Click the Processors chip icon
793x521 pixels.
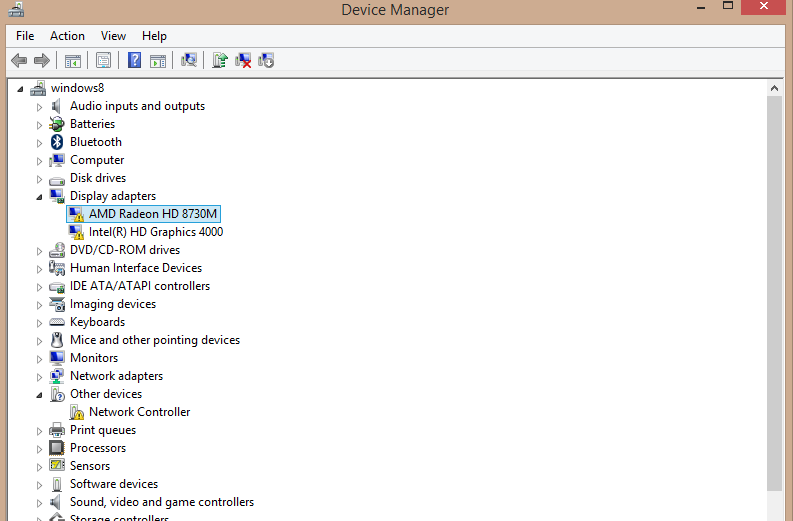click(x=57, y=448)
